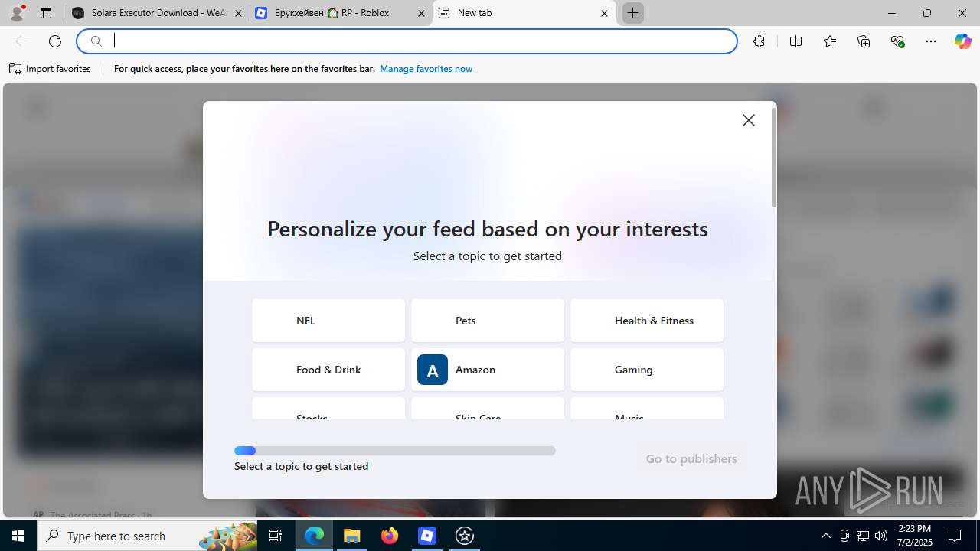980x551 pixels.
Task: Switch to the Брукхейвен RP Roblox tab
Action: point(341,13)
